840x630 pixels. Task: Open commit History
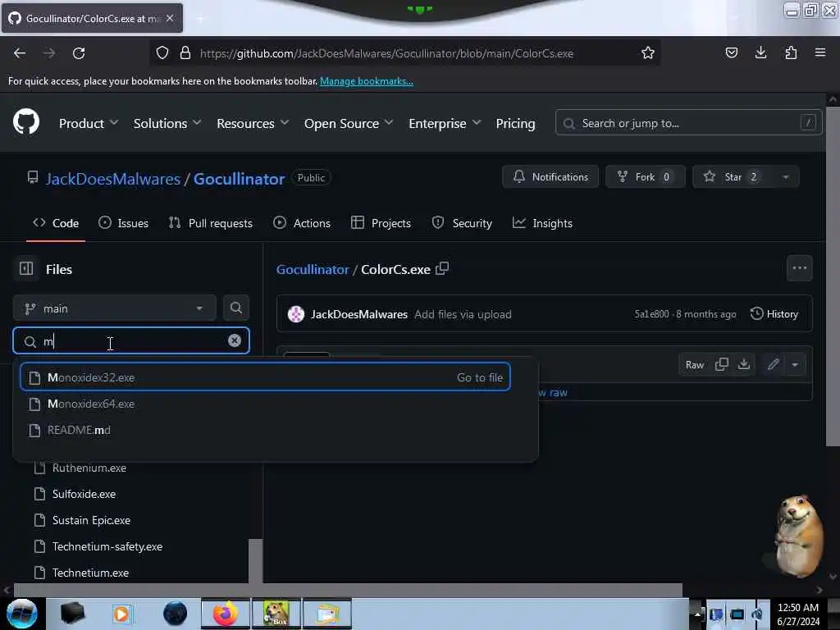774,314
